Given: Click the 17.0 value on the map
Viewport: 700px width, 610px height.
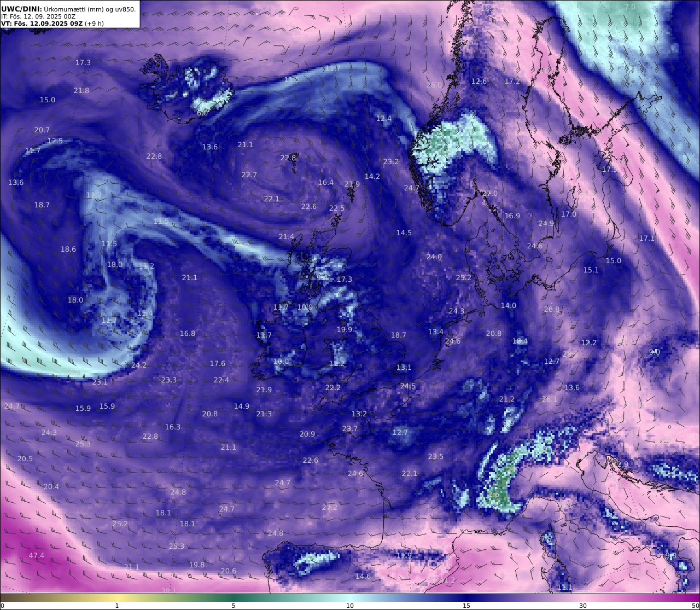Looking at the screenshot, I should pos(569,214).
